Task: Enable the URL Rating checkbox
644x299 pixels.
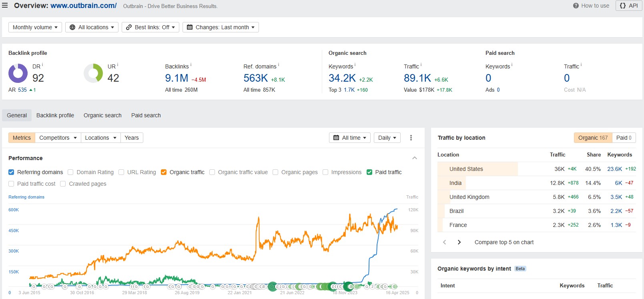Action: [x=121, y=172]
